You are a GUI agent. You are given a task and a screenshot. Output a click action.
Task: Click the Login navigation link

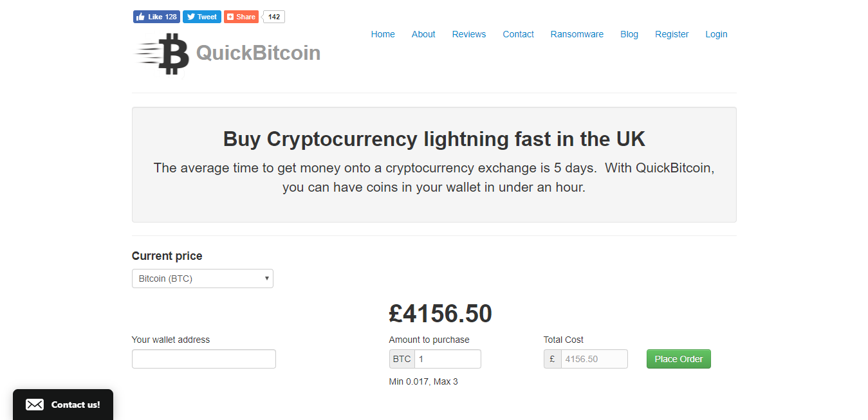pos(716,34)
